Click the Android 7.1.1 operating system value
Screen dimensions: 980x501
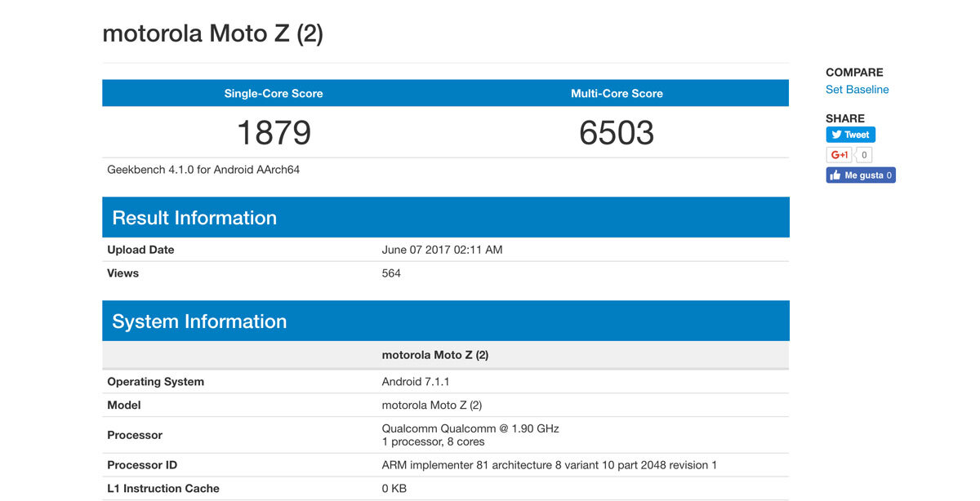pyautogui.click(x=416, y=382)
